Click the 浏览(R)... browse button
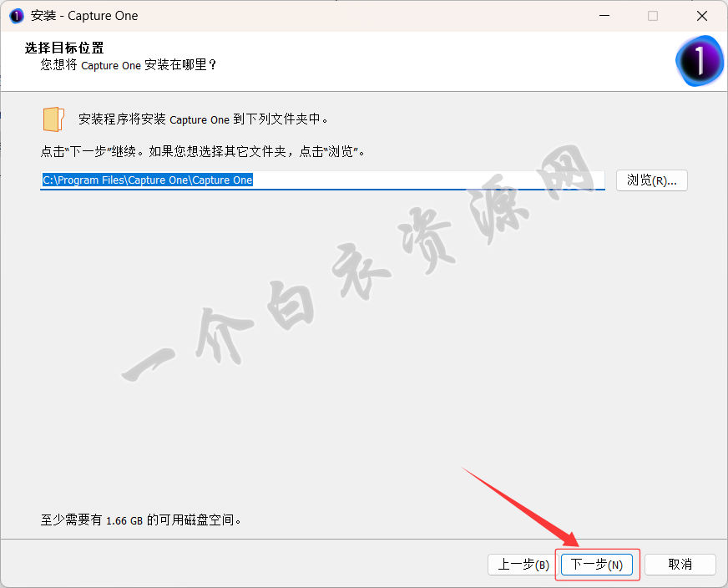The height and width of the screenshot is (588, 728). click(x=651, y=180)
